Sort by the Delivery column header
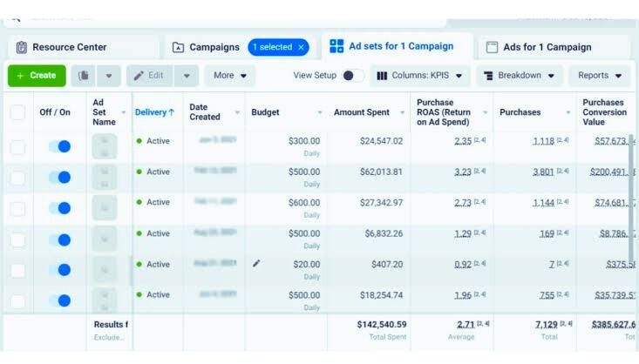Viewport: 639px width, 364px height. [x=155, y=112]
